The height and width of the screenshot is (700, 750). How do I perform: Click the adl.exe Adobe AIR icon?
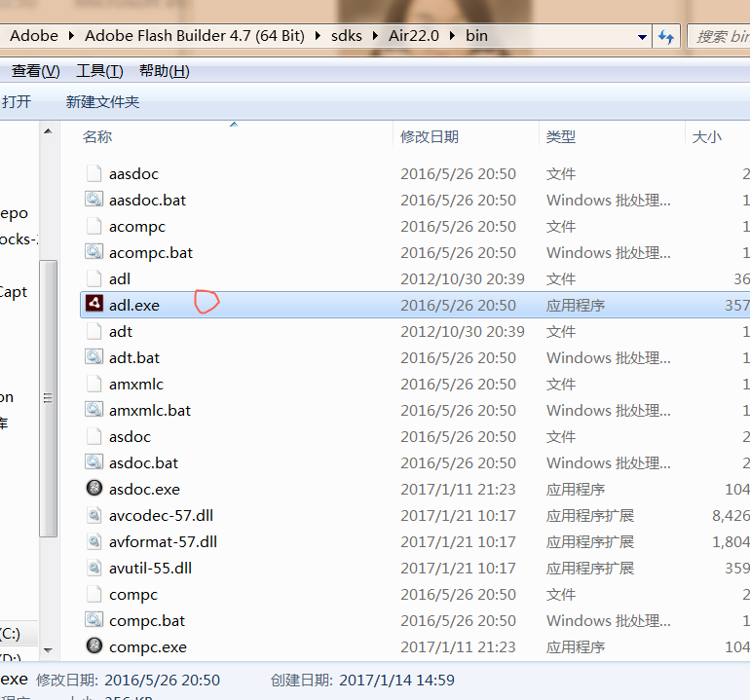[x=94, y=303]
